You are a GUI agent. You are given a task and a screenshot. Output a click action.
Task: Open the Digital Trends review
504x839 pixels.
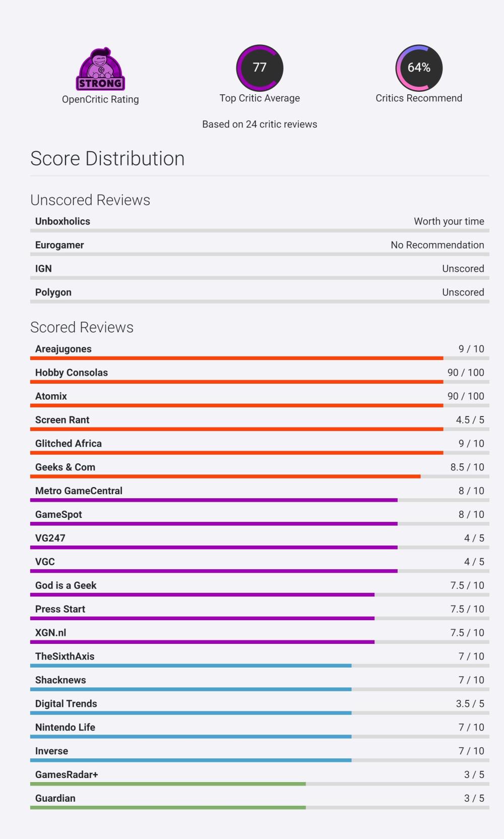tap(66, 704)
